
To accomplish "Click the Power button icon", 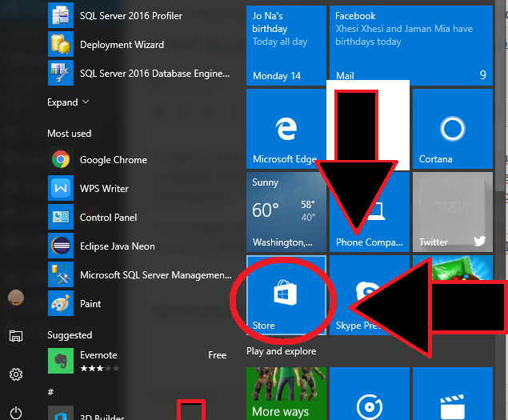I will [x=16, y=413].
